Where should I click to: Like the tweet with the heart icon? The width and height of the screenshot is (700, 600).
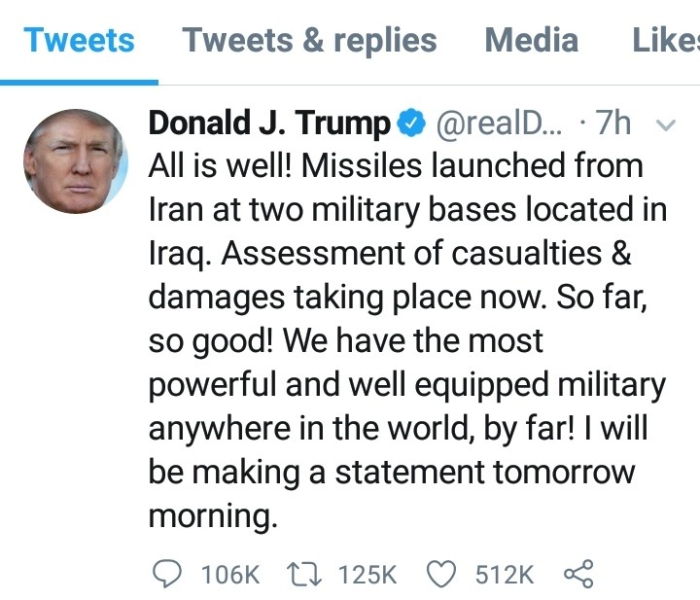[442, 574]
